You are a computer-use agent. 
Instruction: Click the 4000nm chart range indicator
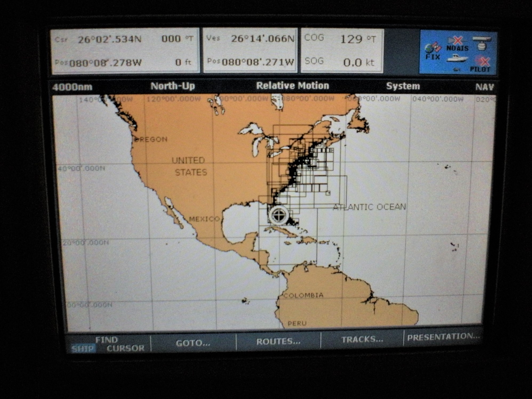72,87
